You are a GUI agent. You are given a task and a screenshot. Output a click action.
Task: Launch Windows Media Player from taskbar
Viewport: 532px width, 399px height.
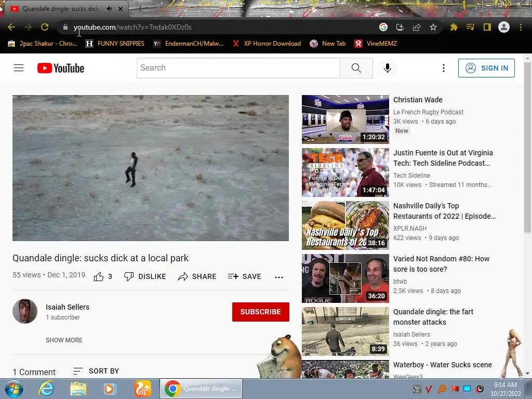pos(110,389)
